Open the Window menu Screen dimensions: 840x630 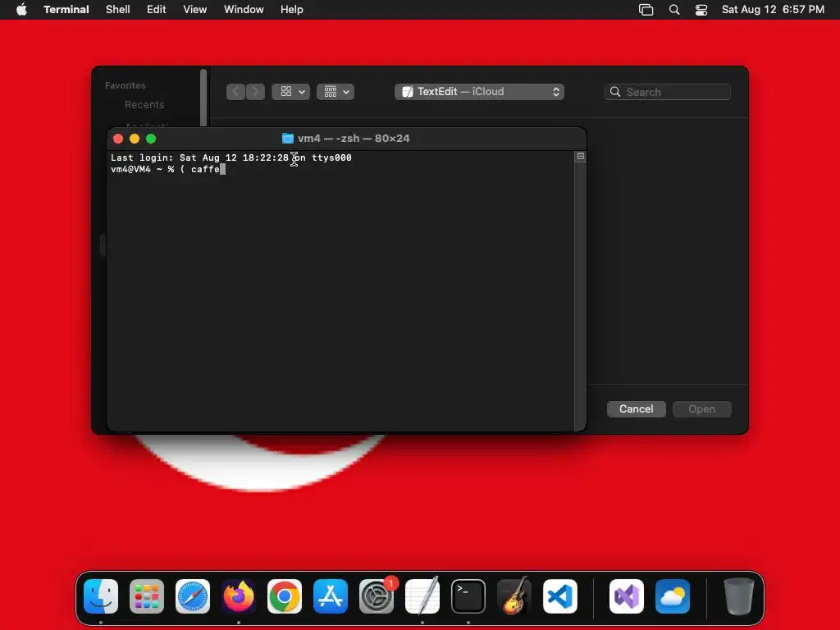(x=244, y=10)
